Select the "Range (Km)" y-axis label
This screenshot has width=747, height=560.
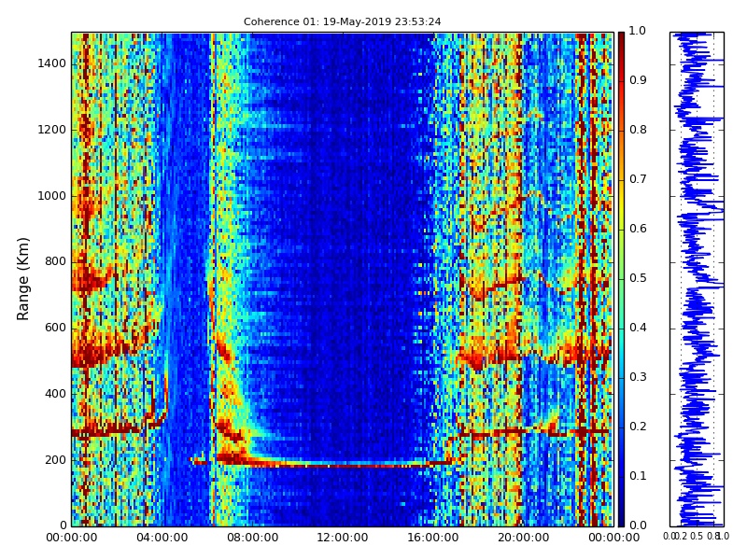pos(22,279)
